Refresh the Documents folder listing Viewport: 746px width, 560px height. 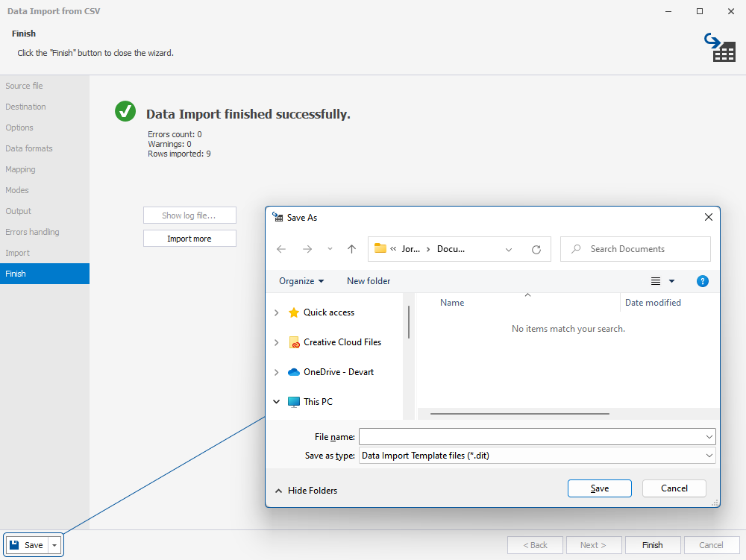pyautogui.click(x=536, y=250)
